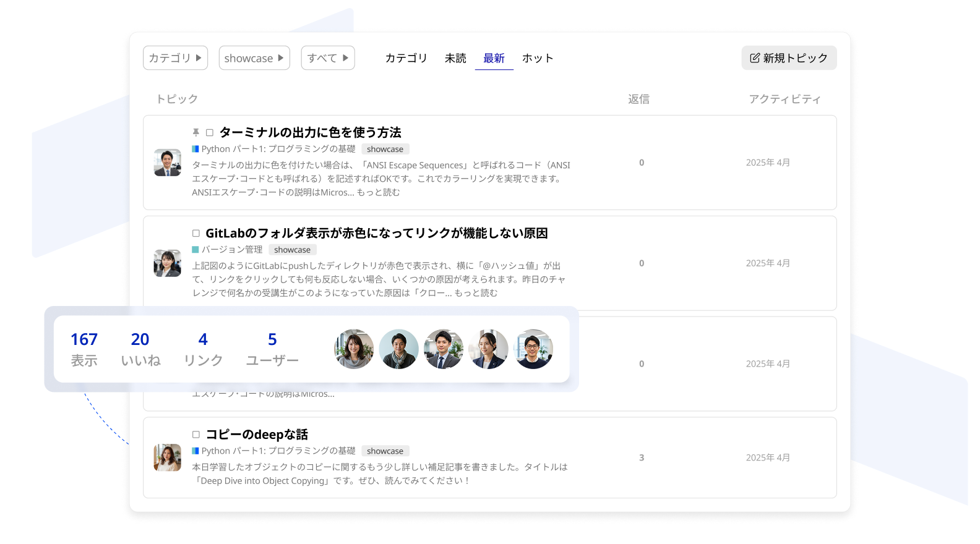This screenshot has height=544, width=980.
Task: Switch to the 最新 tab
Action: 494,58
